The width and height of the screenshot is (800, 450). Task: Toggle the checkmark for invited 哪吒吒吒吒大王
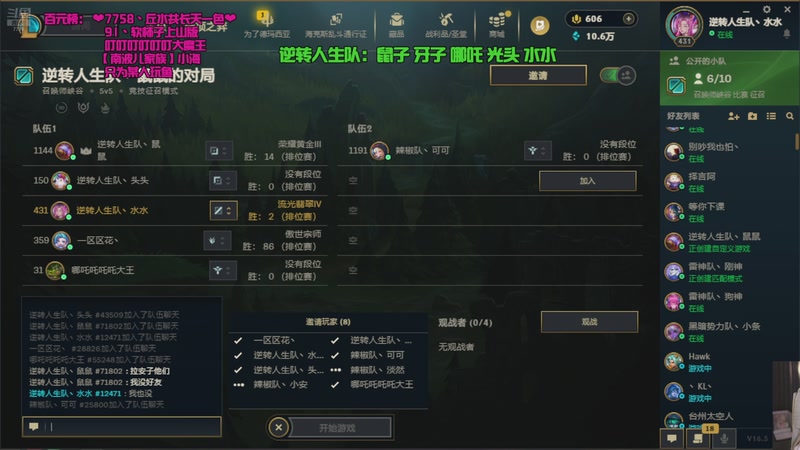point(335,385)
